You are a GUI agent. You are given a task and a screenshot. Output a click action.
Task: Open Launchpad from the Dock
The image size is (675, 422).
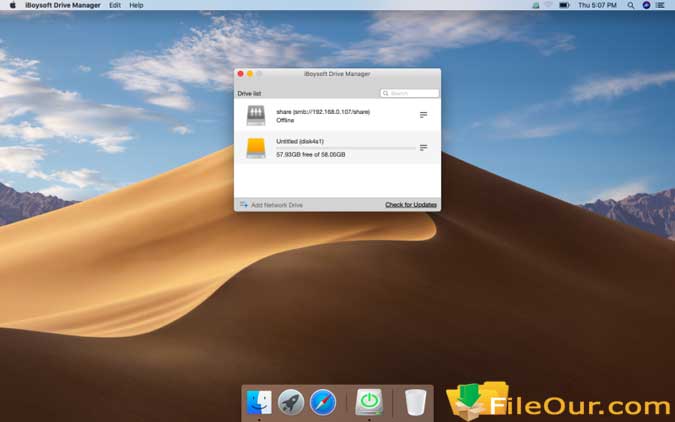291,402
